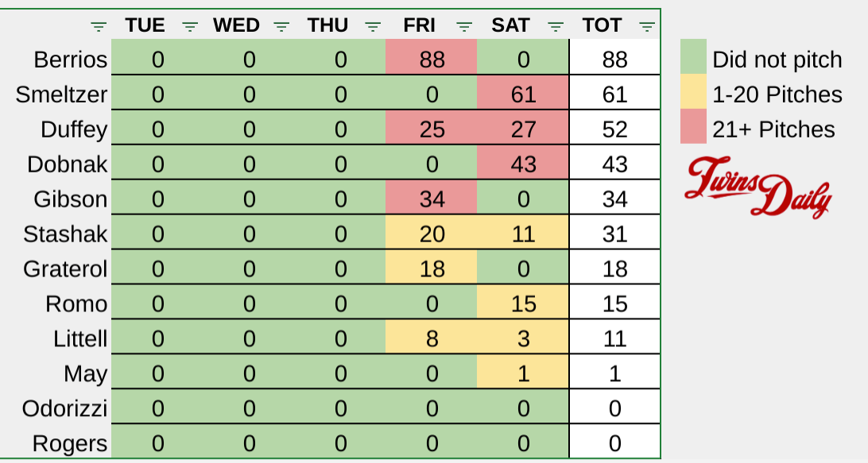This screenshot has width=868, height=463.
Task: Select the Berrios row name
Action: coord(71,60)
